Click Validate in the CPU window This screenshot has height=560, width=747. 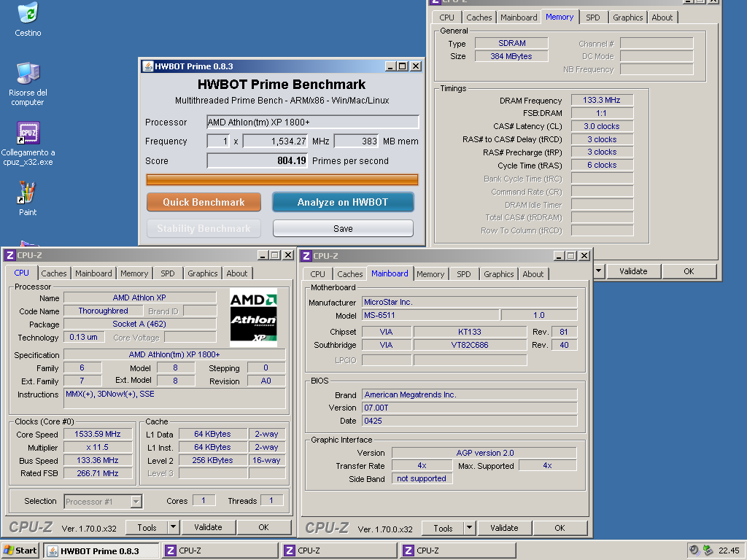(x=208, y=527)
